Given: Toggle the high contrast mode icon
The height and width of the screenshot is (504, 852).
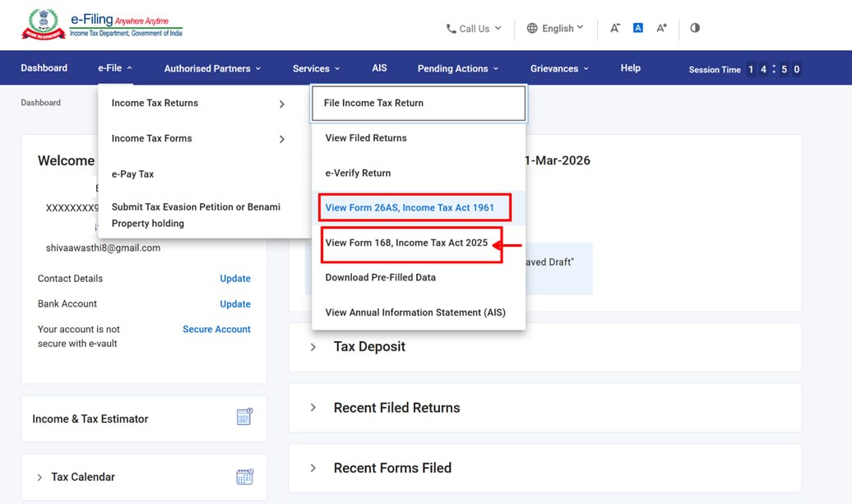Looking at the screenshot, I should [695, 28].
